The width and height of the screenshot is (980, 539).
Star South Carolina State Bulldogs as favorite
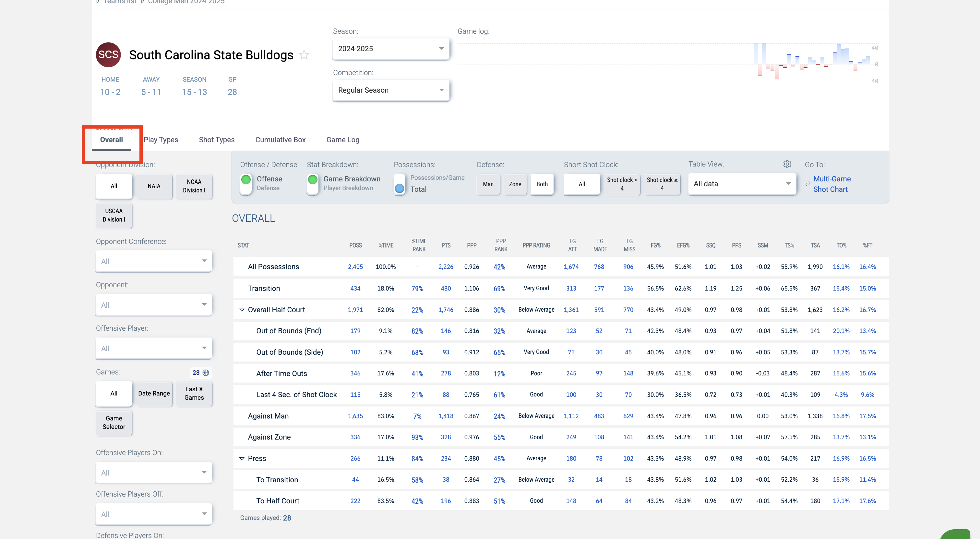(x=304, y=55)
